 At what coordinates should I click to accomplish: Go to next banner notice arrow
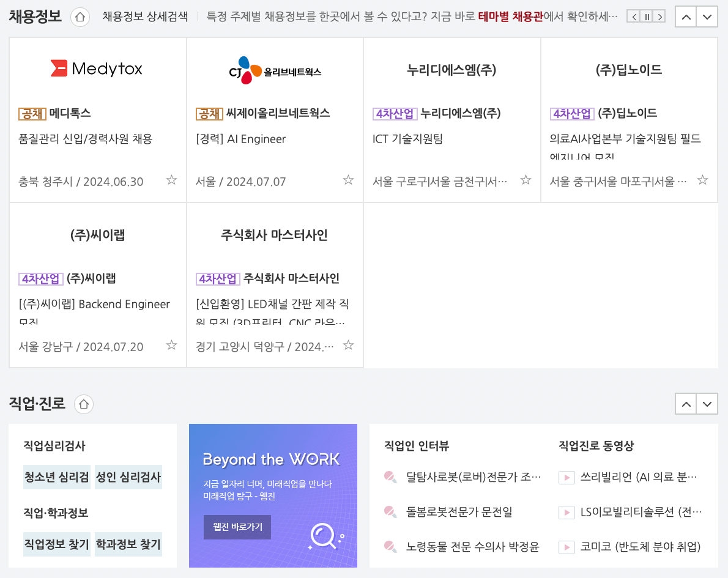[x=659, y=17]
